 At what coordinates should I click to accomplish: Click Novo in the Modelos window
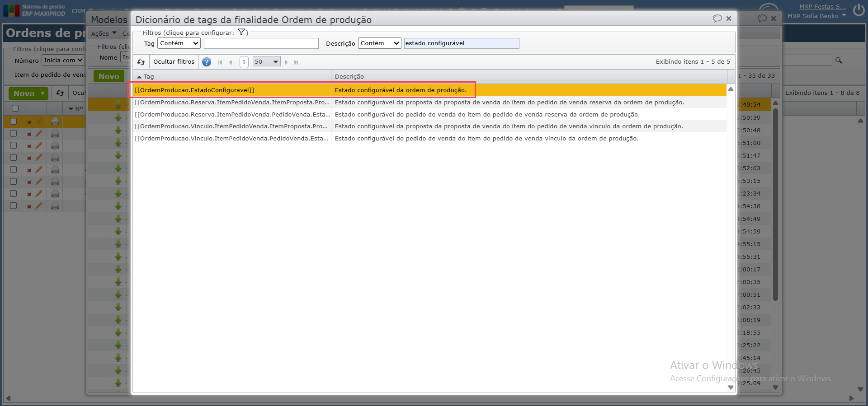tap(109, 76)
